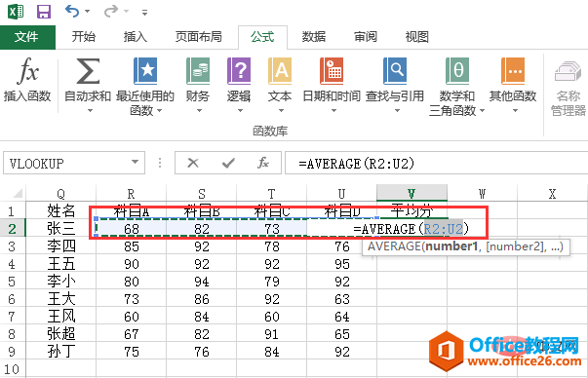The height and width of the screenshot is (378, 588).
Task: Open the 审阅 tab
Action: pyautogui.click(x=366, y=37)
